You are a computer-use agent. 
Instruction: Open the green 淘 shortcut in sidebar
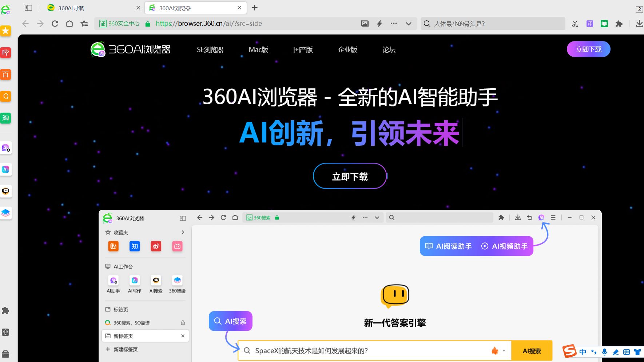click(5, 118)
